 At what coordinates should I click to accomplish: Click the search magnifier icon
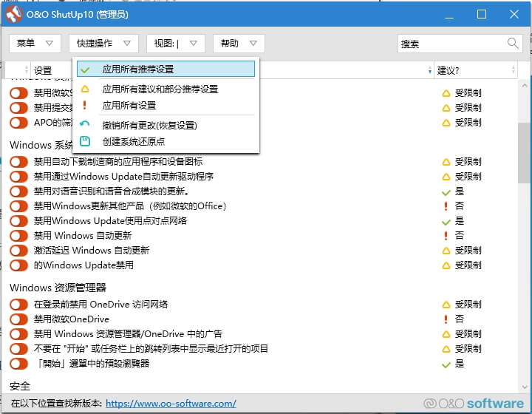(x=513, y=44)
